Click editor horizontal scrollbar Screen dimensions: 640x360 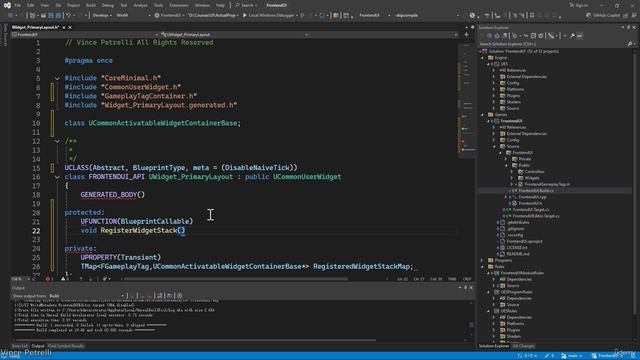tap(236, 279)
